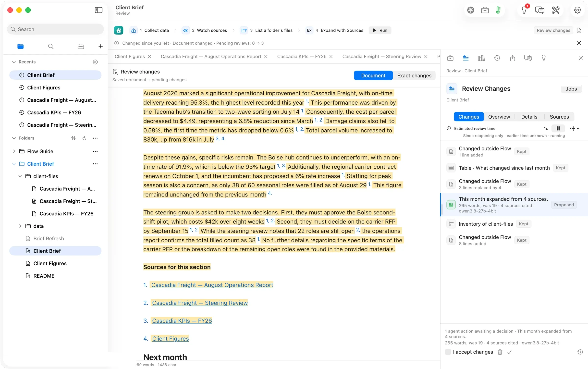Collapse the Folders section
Viewport: 588px width, 369px height.
coord(14,138)
